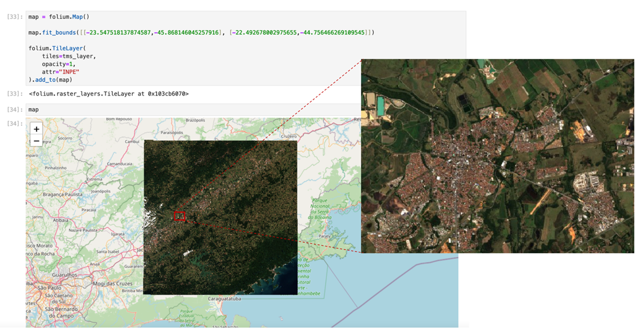Click the map zoom in plus button

36,129
